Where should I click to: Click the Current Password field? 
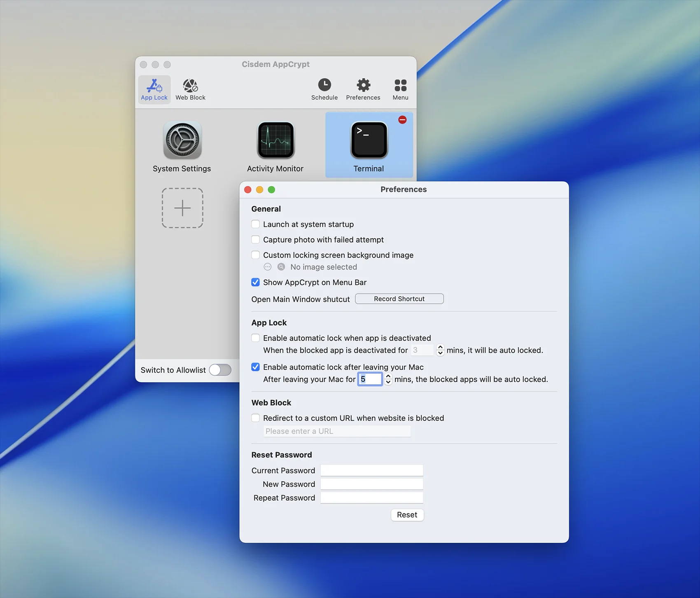pos(372,470)
